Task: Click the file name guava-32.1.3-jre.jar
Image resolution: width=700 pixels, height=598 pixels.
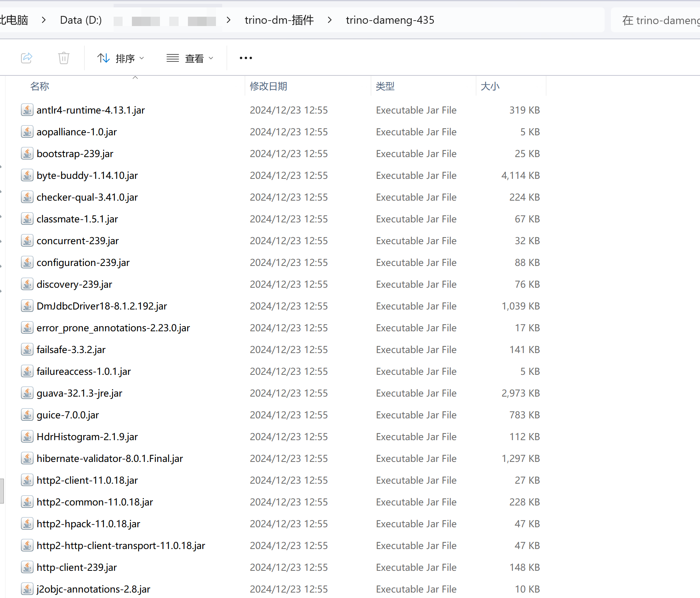Action: coord(79,393)
